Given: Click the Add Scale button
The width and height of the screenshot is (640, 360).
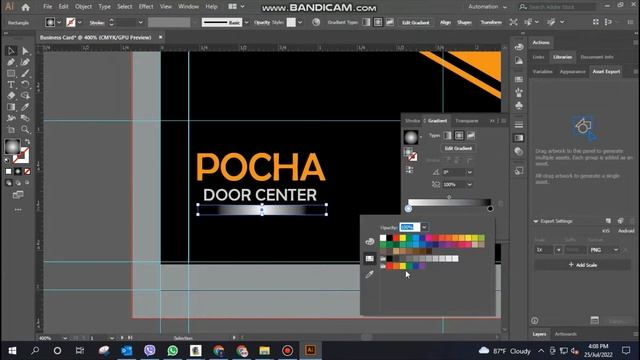Looking at the screenshot, I should point(583,265).
